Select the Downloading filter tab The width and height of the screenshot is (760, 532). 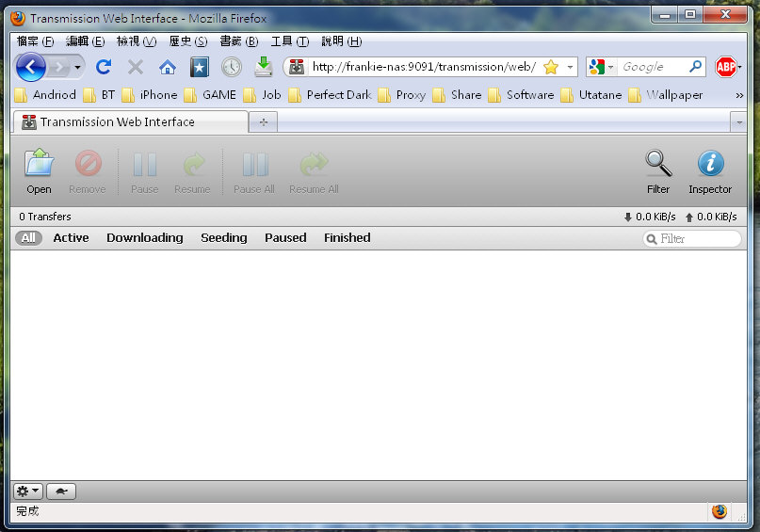click(x=144, y=238)
